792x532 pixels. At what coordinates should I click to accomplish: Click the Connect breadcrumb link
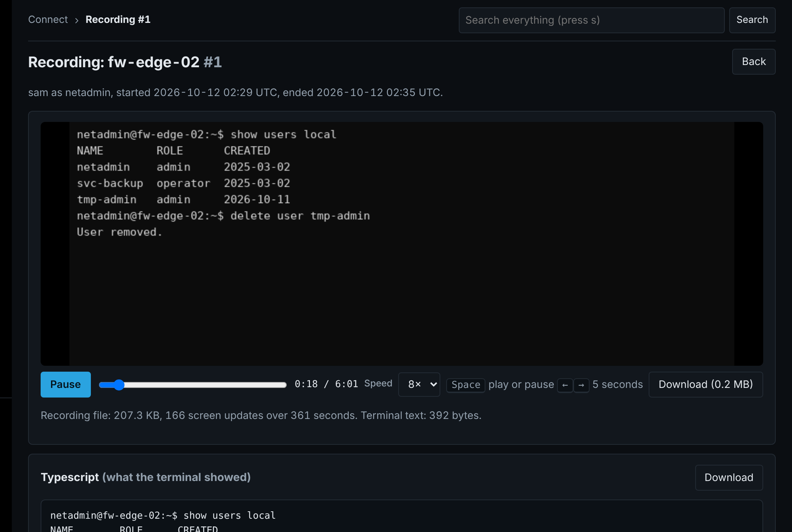click(x=48, y=20)
